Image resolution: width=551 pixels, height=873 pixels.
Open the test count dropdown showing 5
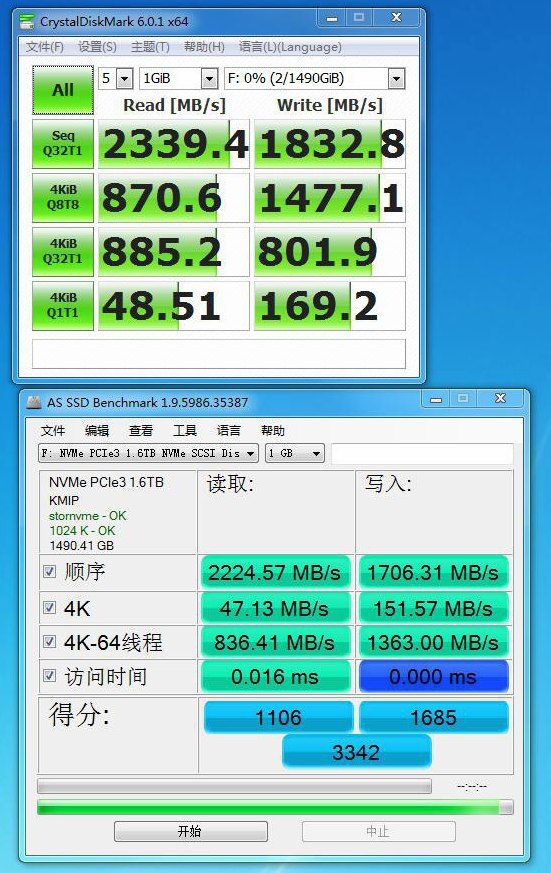tap(116, 79)
